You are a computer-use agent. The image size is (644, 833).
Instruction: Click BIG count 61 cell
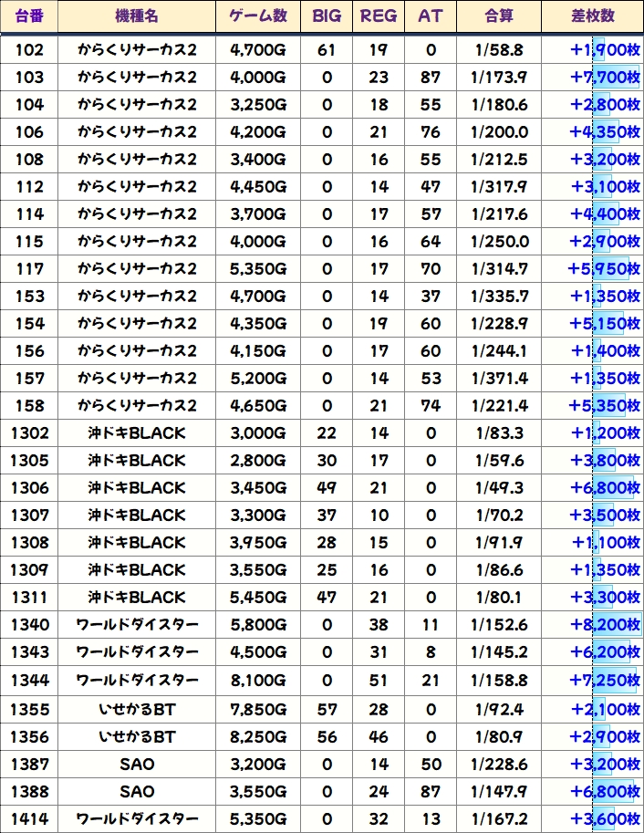click(x=327, y=50)
